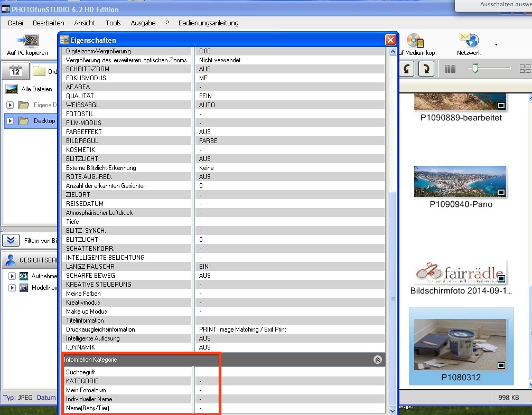The width and height of the screenshot is (532, 415).
Task: Expand the Aufnahme SCN filter node
Action: tap(12, 276)
